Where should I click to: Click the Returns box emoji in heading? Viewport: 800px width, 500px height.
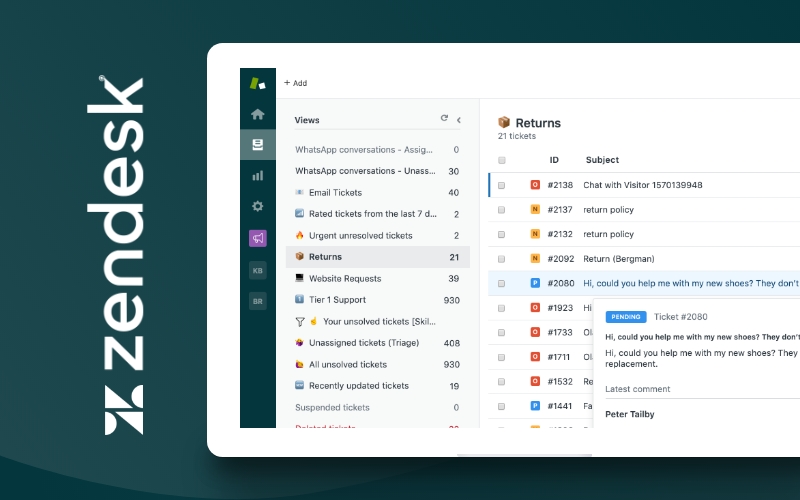[504, 122]
